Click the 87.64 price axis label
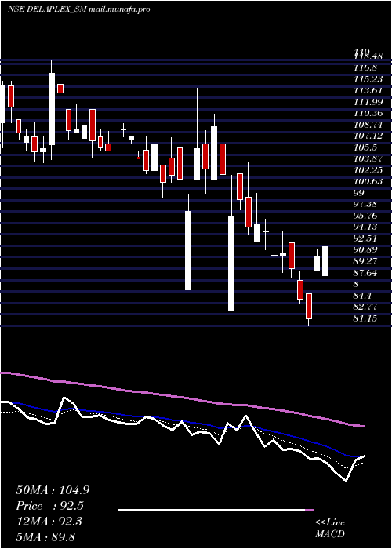This screenshot has width=392, height=549. 366,273
